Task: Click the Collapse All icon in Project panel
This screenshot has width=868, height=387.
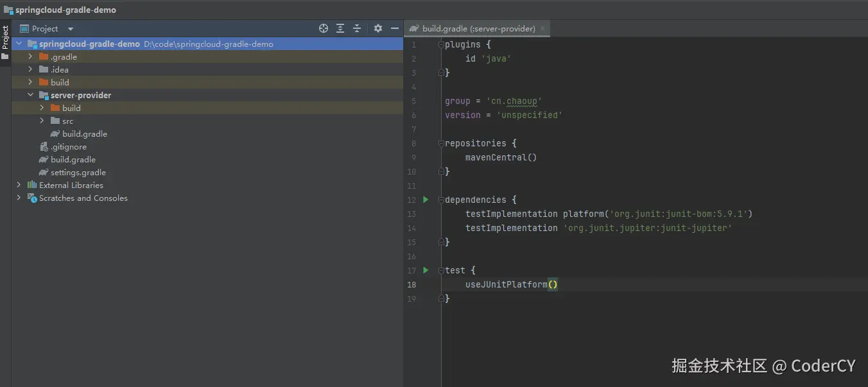Action: click(x=357, y=28)
